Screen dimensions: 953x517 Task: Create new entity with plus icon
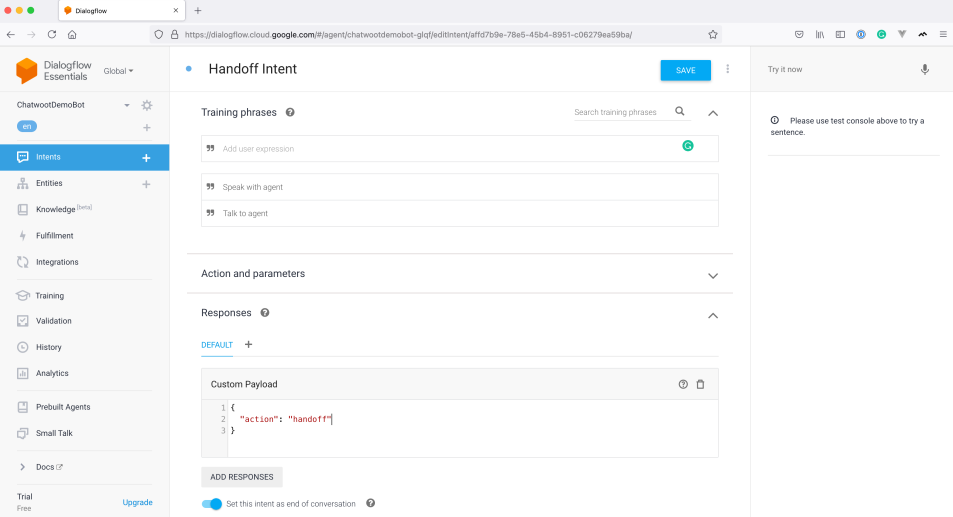[146, 184]
